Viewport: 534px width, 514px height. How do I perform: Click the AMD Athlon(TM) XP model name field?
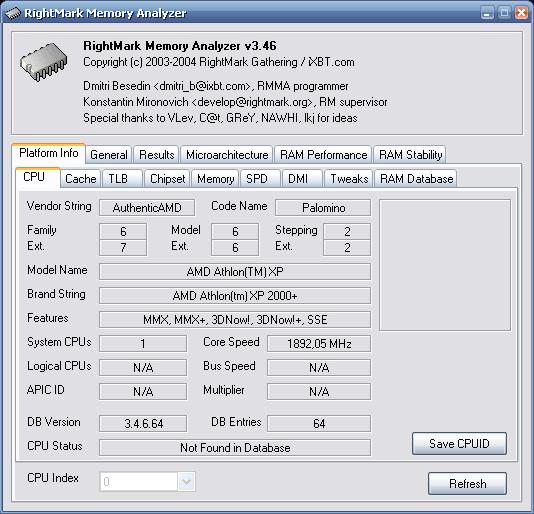[x=235, y=272]
